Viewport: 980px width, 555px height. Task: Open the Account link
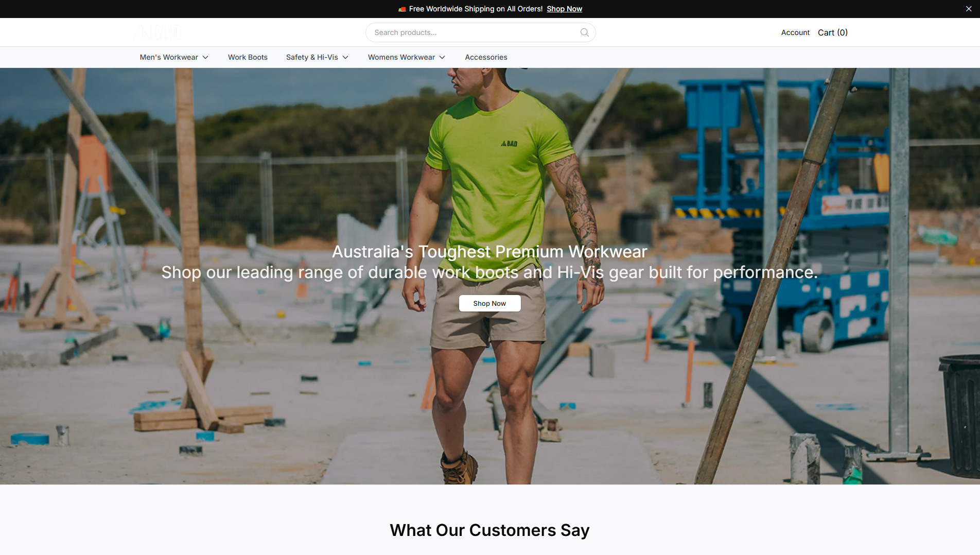click(x=795, y=32)
